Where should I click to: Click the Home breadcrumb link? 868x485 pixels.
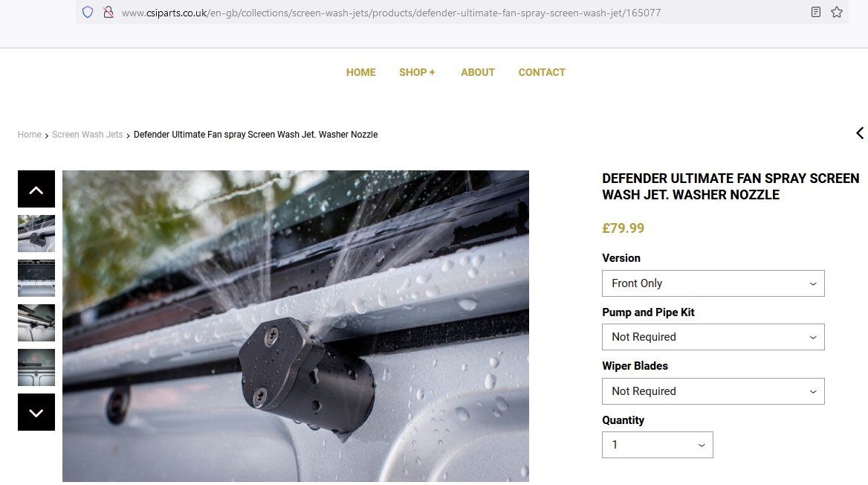pos(29,135)
